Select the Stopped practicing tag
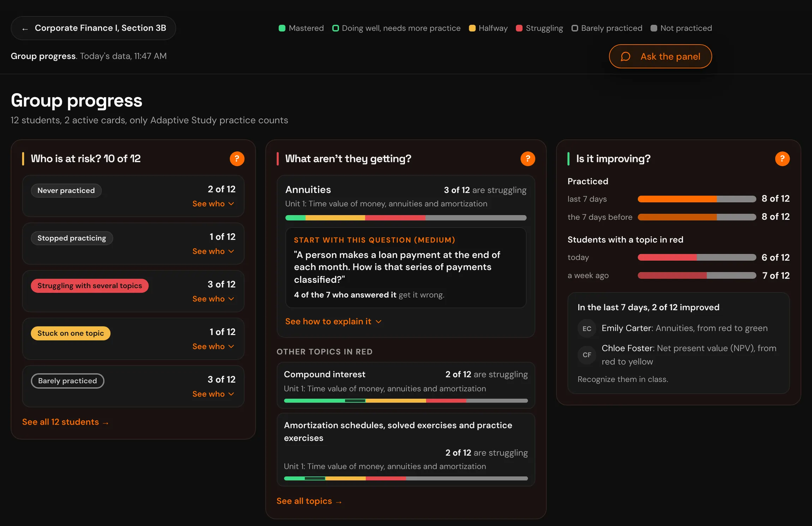Image resolution: width=812 pixels, height=526 pixels. [72, 238]
